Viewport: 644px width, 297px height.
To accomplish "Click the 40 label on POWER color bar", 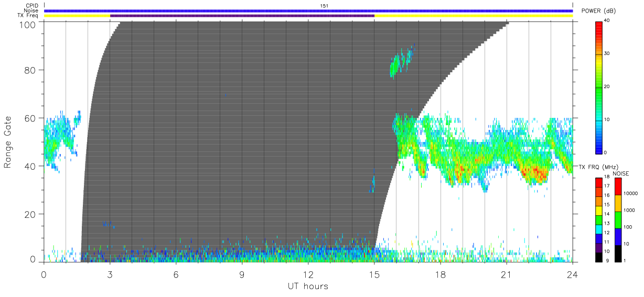I will [607, 21].
